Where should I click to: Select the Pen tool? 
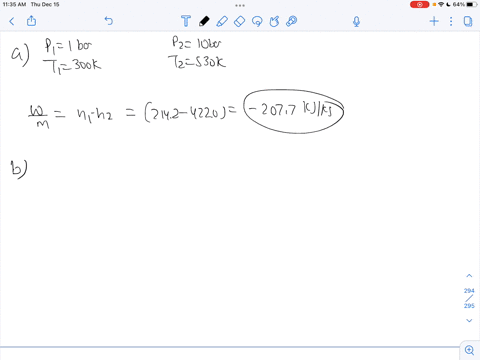pyautogui.click(x=204, y=21)
